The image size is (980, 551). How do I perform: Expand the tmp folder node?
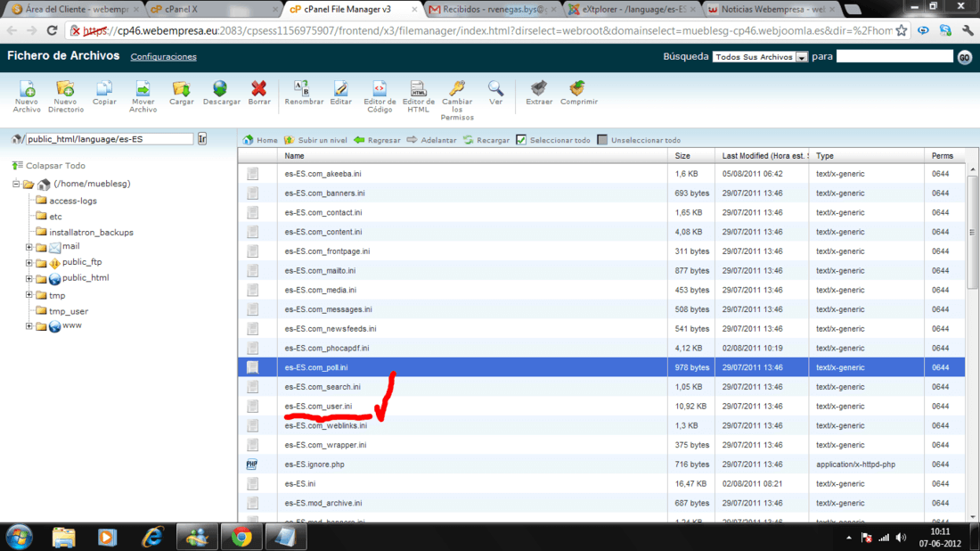pos(29,294)
